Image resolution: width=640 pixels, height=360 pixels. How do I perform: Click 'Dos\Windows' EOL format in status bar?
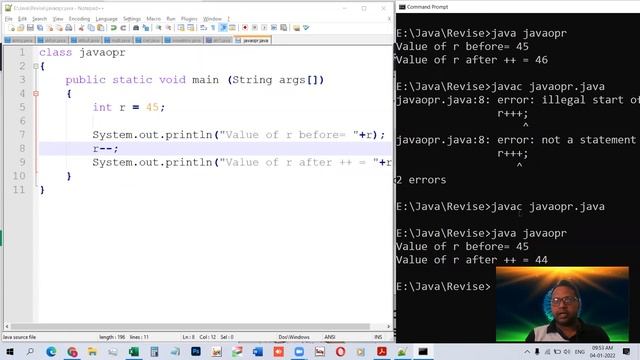click(294, 337)
